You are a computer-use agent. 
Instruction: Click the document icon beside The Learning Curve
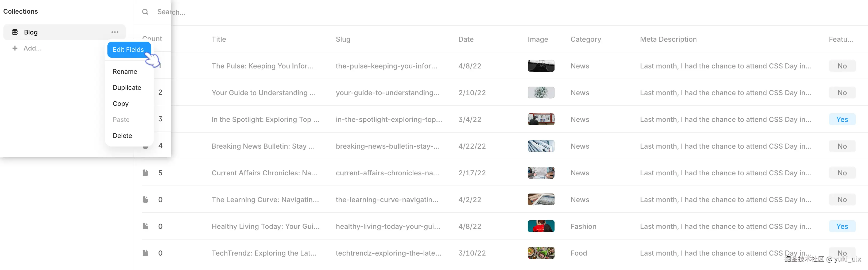pyautogui.click(x=145, y=199)
